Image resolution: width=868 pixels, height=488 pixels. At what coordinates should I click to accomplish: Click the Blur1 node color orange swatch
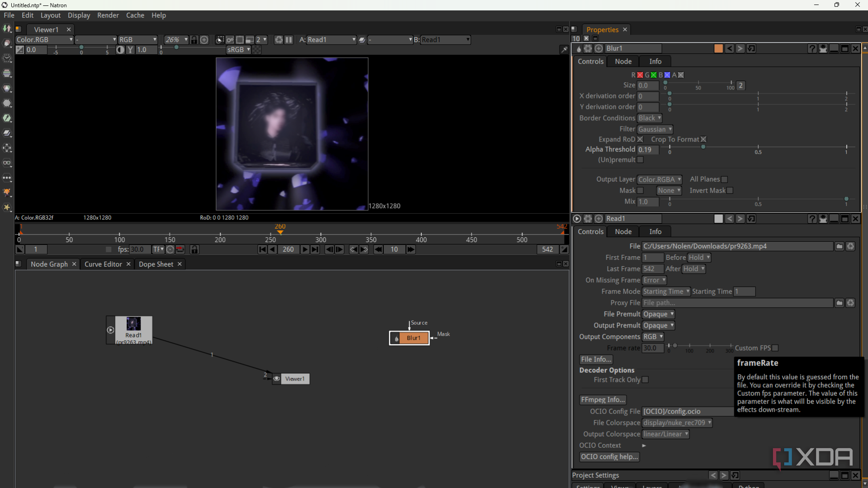[718, 48]
